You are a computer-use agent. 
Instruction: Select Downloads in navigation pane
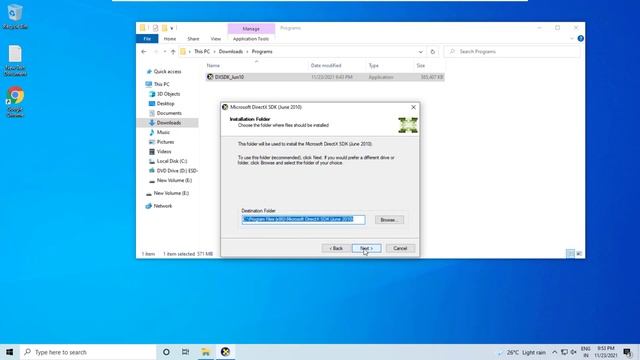[x=169, y=123]
